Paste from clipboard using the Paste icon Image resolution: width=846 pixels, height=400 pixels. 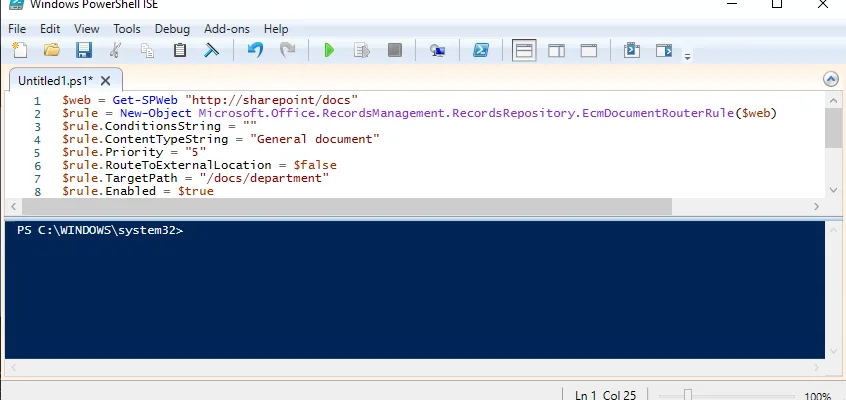(x=180, y=51)
